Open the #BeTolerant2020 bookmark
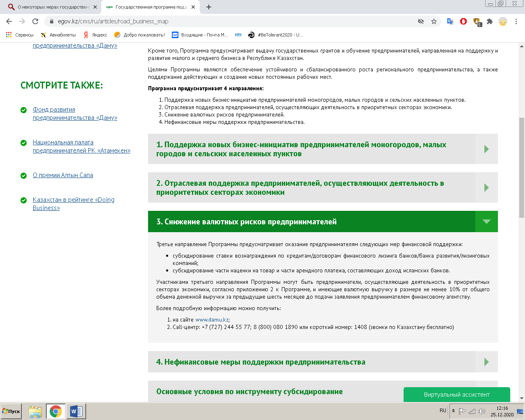This screenshot has width=525, height=420. (x=276, y=35)
